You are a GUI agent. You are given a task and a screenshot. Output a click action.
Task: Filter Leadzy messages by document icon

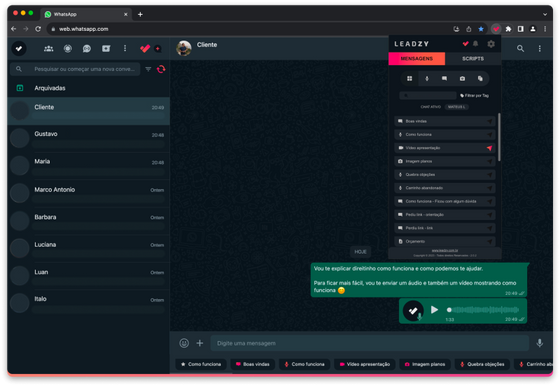[x=480, y=79]
